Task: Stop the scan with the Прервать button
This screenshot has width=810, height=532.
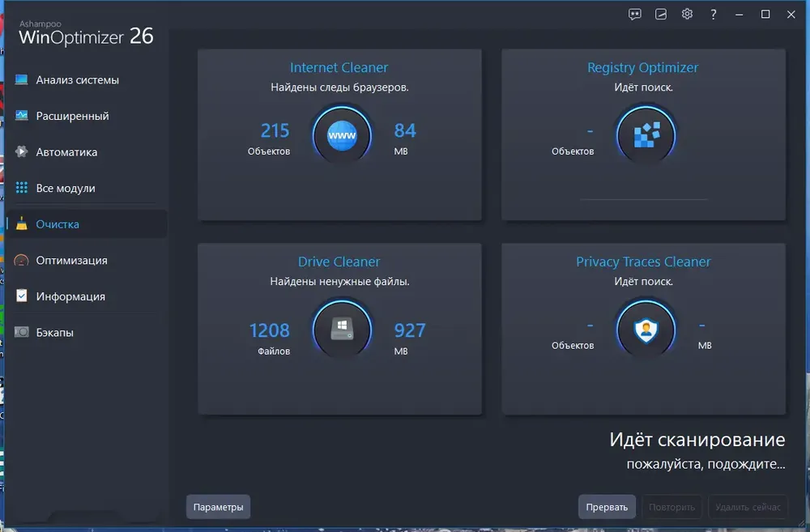Action: 607,507
